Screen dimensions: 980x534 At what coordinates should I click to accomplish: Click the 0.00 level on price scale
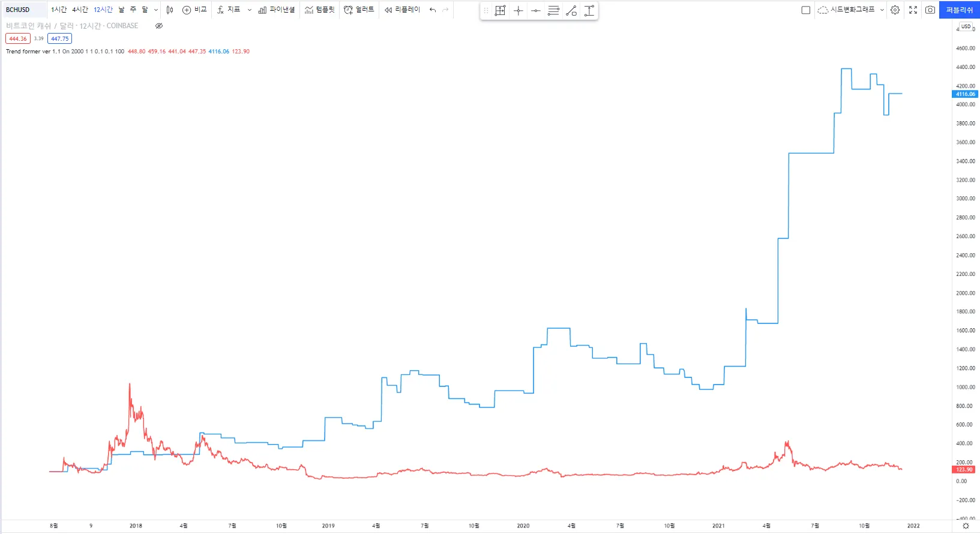(961, 481)
